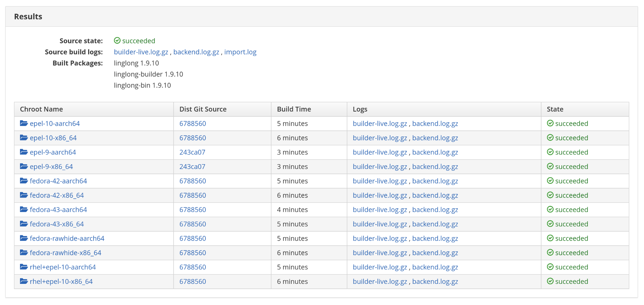The height and width of the screenshot is (305, 644).
Task: Click folder icon beside epel-10-x86_64
Action: (x=24, y=138)
